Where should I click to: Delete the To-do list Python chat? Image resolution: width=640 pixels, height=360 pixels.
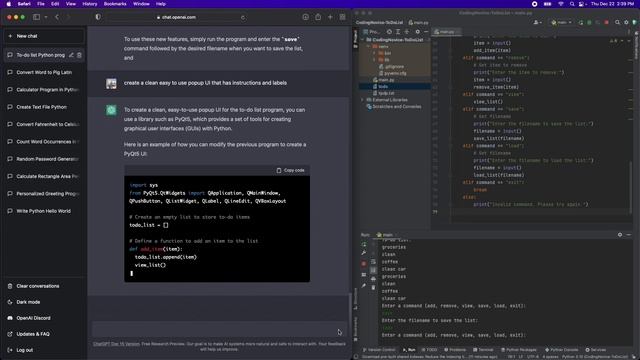click(x=79, y=55)
